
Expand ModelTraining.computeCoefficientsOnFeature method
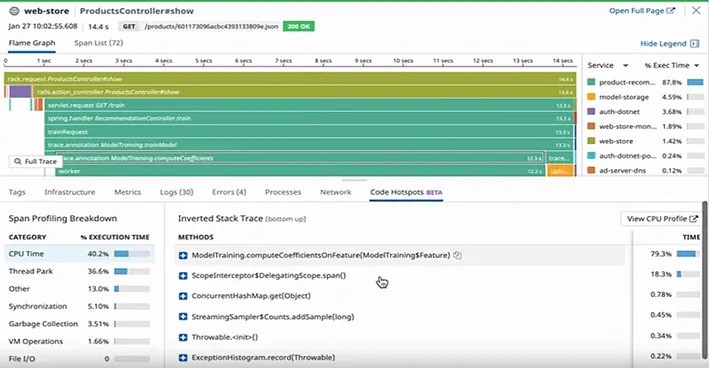coord(183,255)
